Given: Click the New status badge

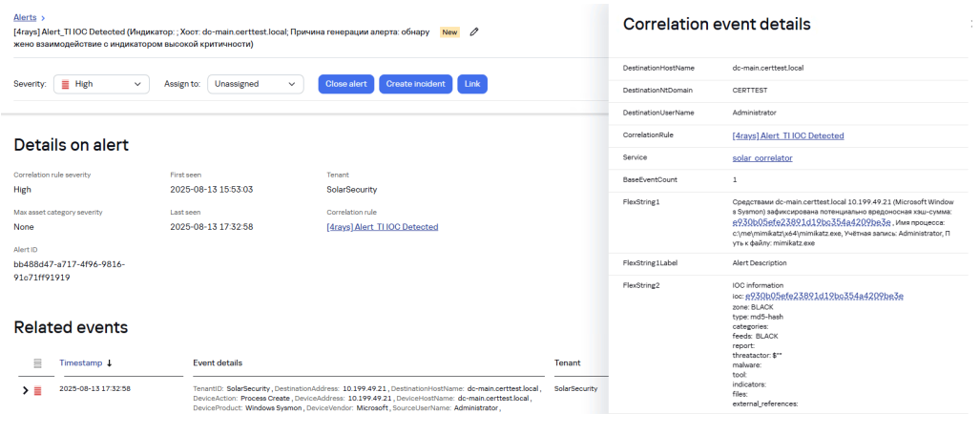Looking at the screenshot, I should [450, 31].
